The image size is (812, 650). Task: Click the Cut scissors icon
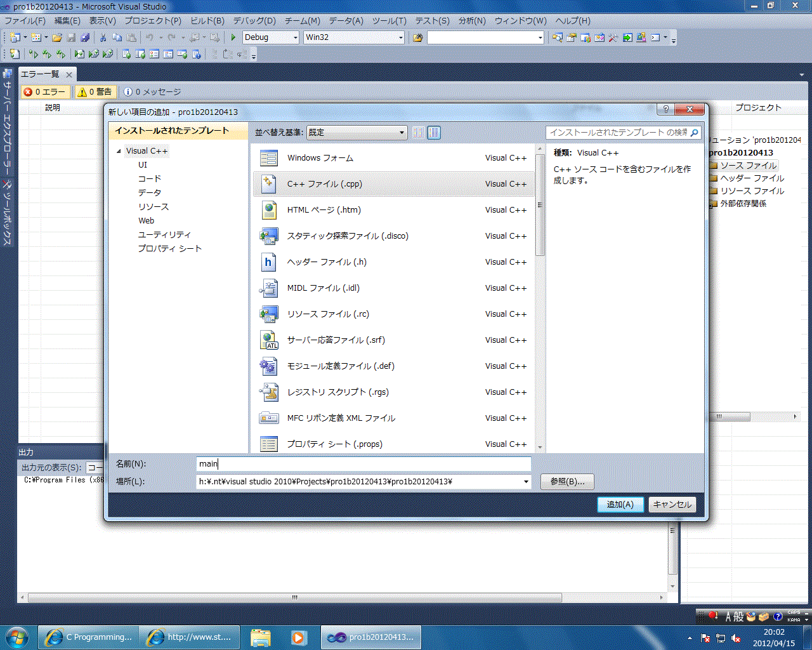click(103, 37)
